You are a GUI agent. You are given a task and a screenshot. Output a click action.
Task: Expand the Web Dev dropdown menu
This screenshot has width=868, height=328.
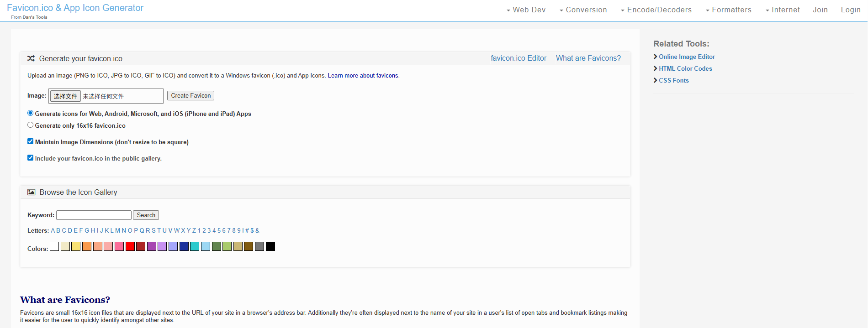[x=526, y=10]
